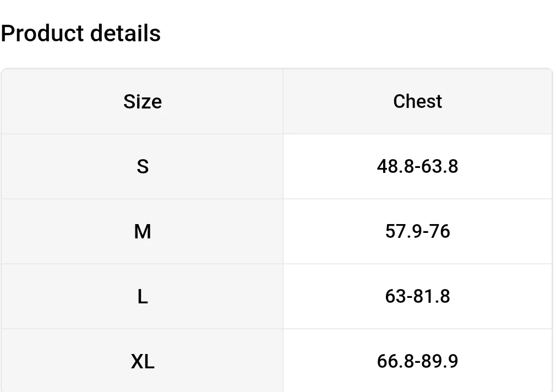Click the S size cell
Screen dimensions: 556x392
(143, 166)
